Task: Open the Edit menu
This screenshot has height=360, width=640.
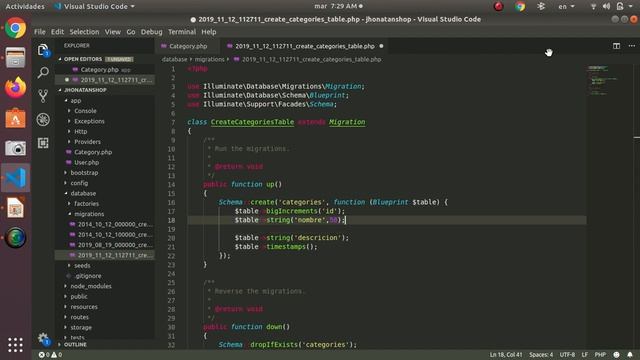Action: pyautogui.click(x=57, y=32)
